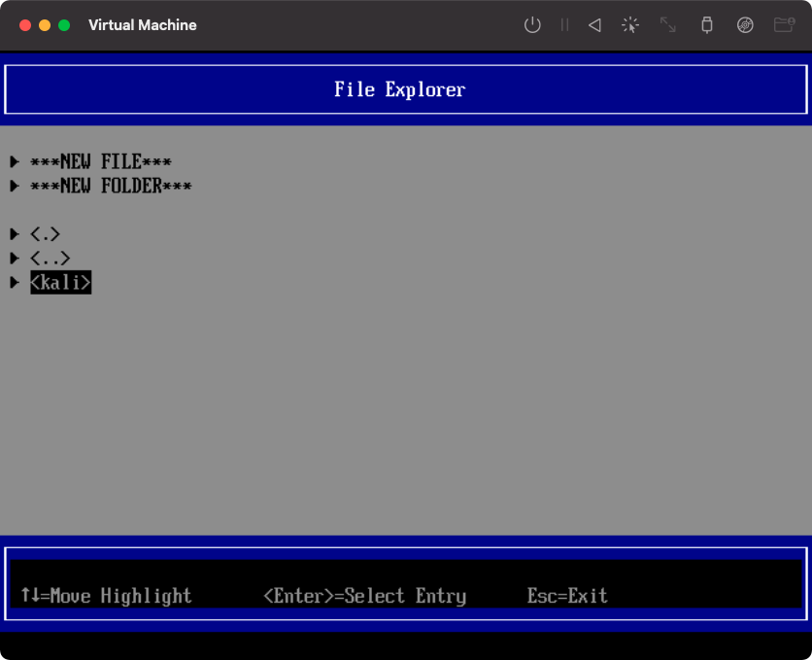Open the USB devices icon

706,25
